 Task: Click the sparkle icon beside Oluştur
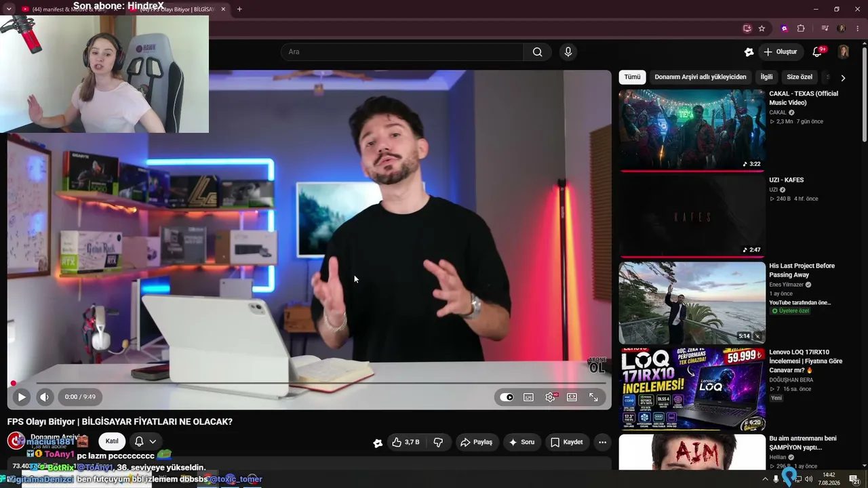(x=749, y=52)
